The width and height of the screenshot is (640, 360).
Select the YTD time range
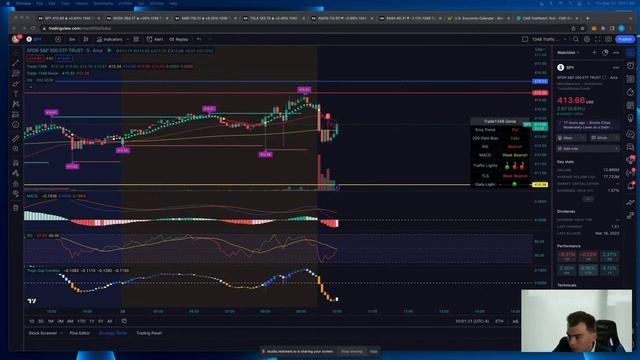81,321
